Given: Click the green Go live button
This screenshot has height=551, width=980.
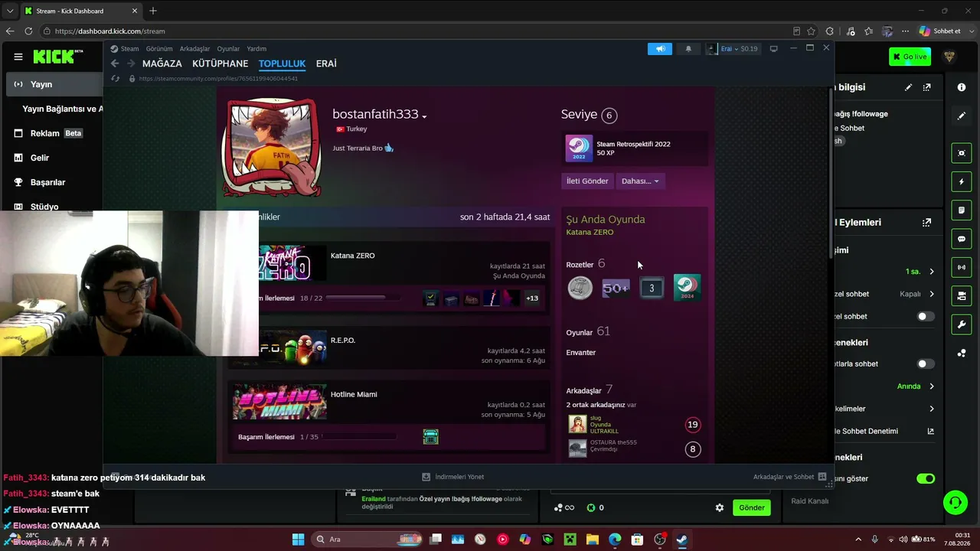Looking at the screenshot, I should click(x=910, y=57).
